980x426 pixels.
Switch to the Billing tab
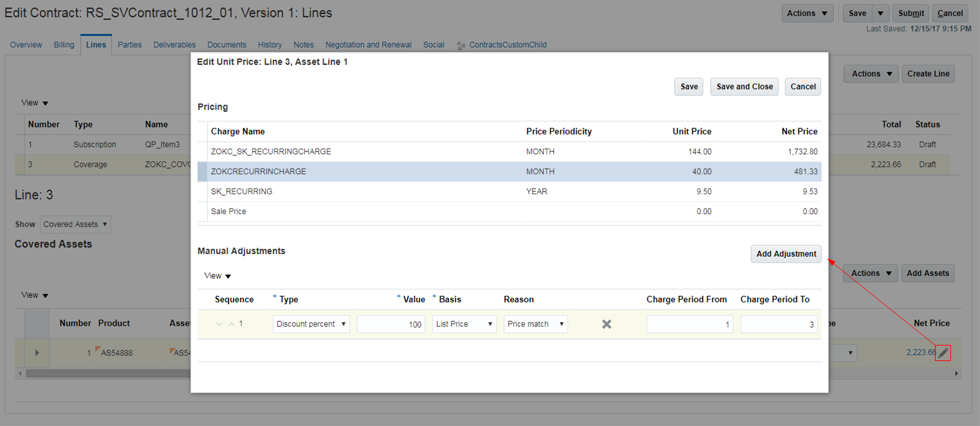coord(64,45)
